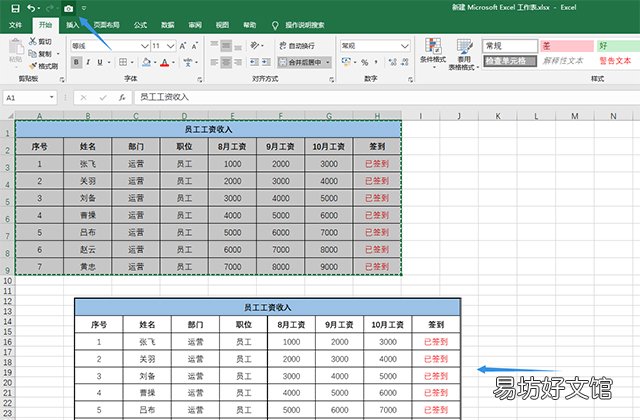Click the Format Painter (格式刷) button
This screenshot has width=640, height=420.
[x=43, y=66]
